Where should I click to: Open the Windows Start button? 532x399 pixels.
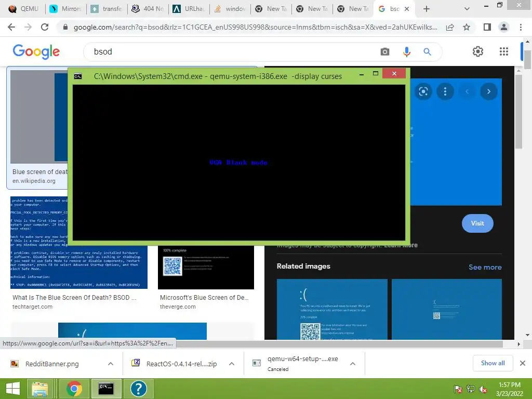tap(13, 389)
